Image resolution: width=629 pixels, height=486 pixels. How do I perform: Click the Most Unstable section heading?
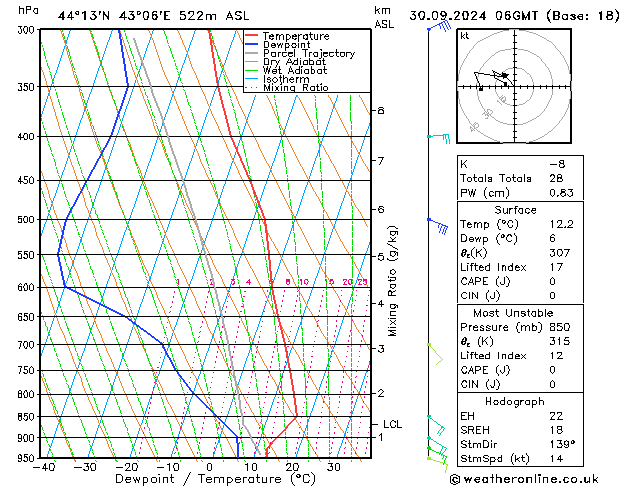pos(513,313)
